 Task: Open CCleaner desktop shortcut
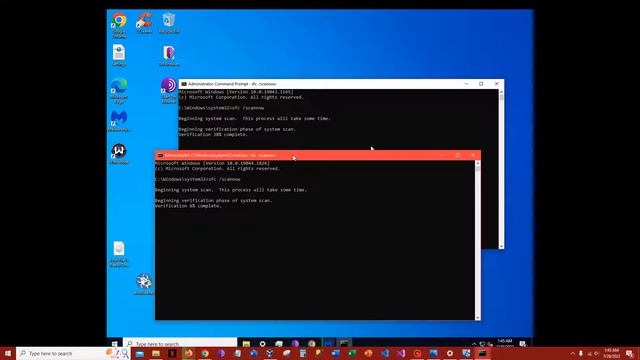[x=144, y=20]
